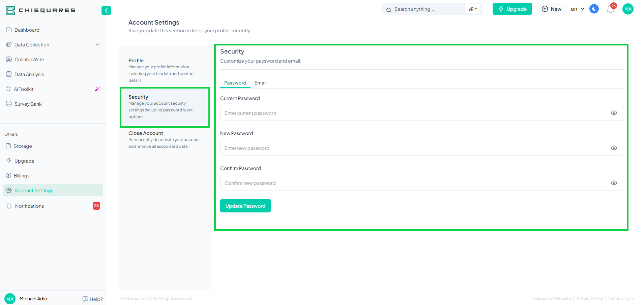Open the Chisquares Website link
The height and width of the screenshot is (305, 644).
tap(552, 299)
